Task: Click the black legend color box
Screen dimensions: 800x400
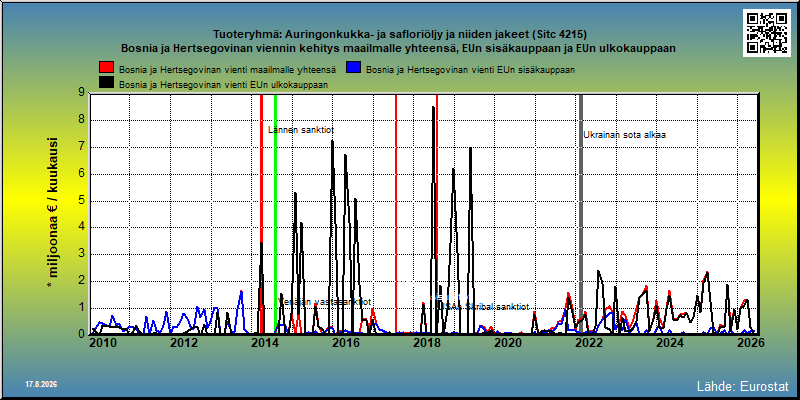Action: point(106,83)
